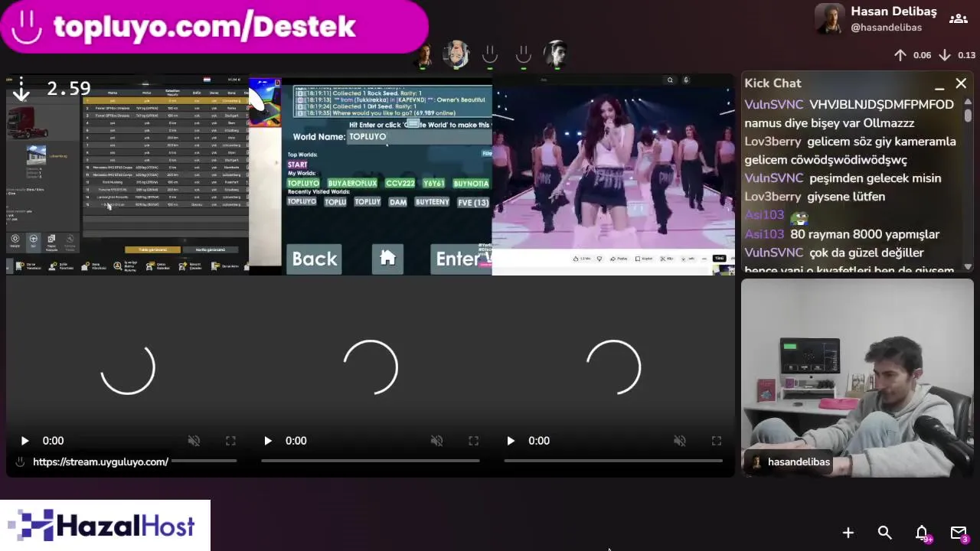The height and width of the screenshot is (551, 980).
Task: Click the chat scrollbar up arrow
Action: (x=969, y=103)
